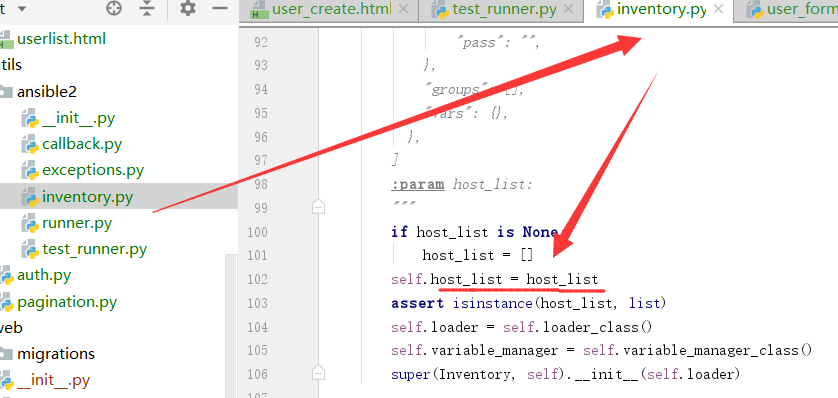Open userlist.html in project tree
The image size is (838, 398).
(61, 38)
